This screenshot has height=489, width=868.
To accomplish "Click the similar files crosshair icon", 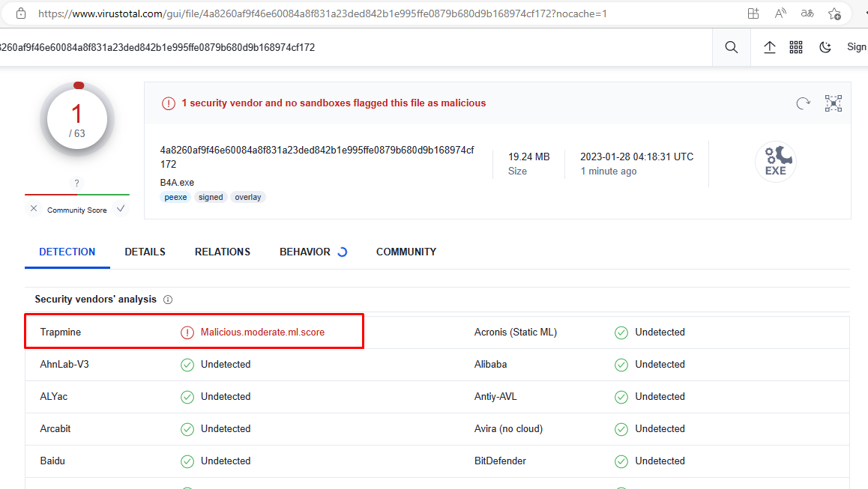I will click(833, 103).
